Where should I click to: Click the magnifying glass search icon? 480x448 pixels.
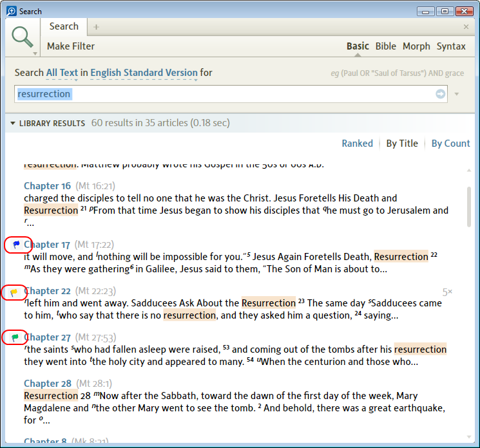(x=23, y=37)
